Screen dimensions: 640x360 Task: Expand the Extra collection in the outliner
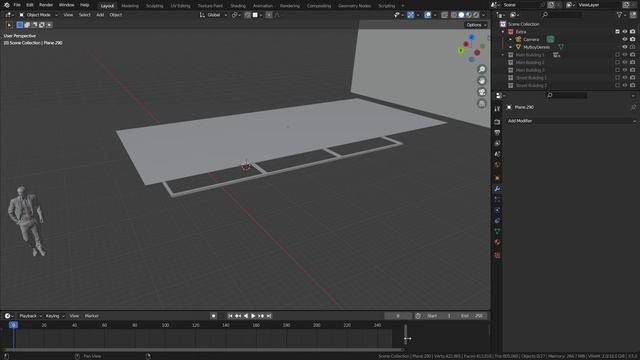[x=503, y=32]
